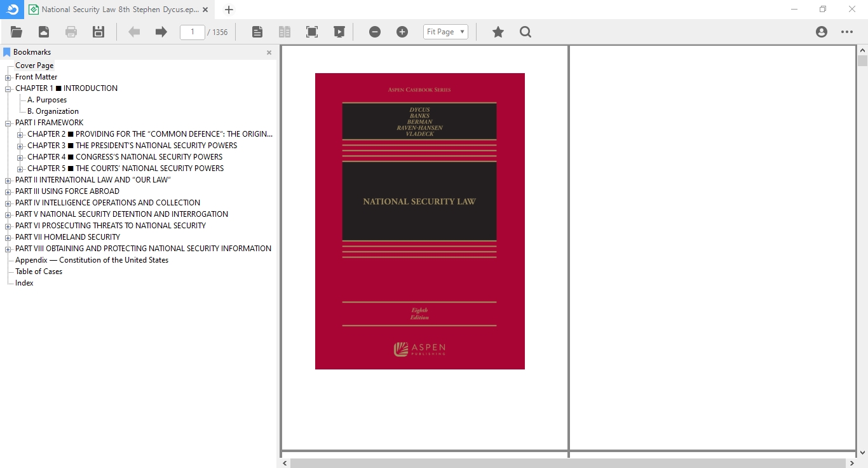The width and height of the screenshot is (868, 468).
Task: Close the Bookmarks panel
Action: pyautogui.click(x=269, y=53)
